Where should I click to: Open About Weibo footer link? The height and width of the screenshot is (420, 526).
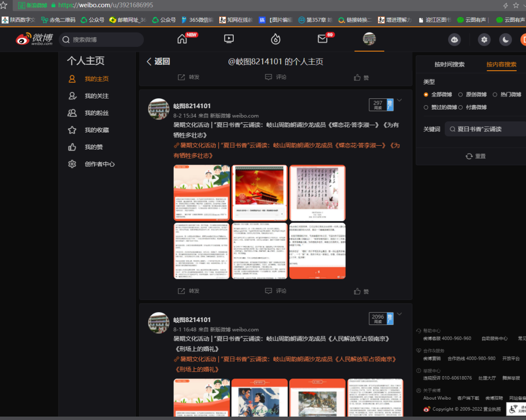tap(437, 398)
